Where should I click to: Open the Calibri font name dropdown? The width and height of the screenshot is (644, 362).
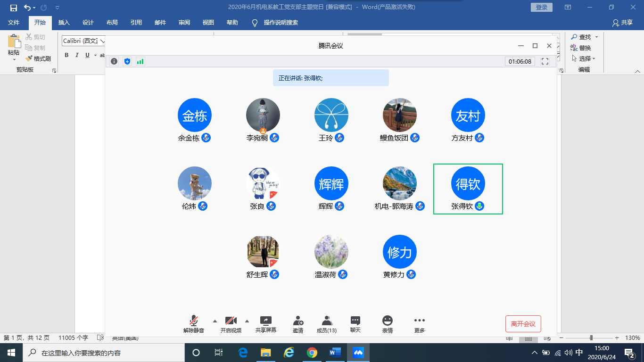click(102, 41)
